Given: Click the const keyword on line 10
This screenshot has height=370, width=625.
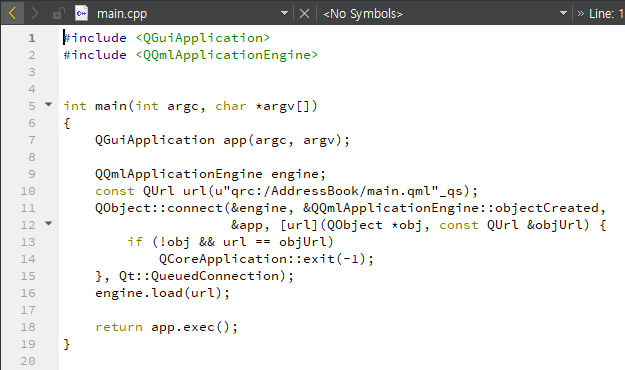Looking at the screenshot, I should tap(115, 191).
